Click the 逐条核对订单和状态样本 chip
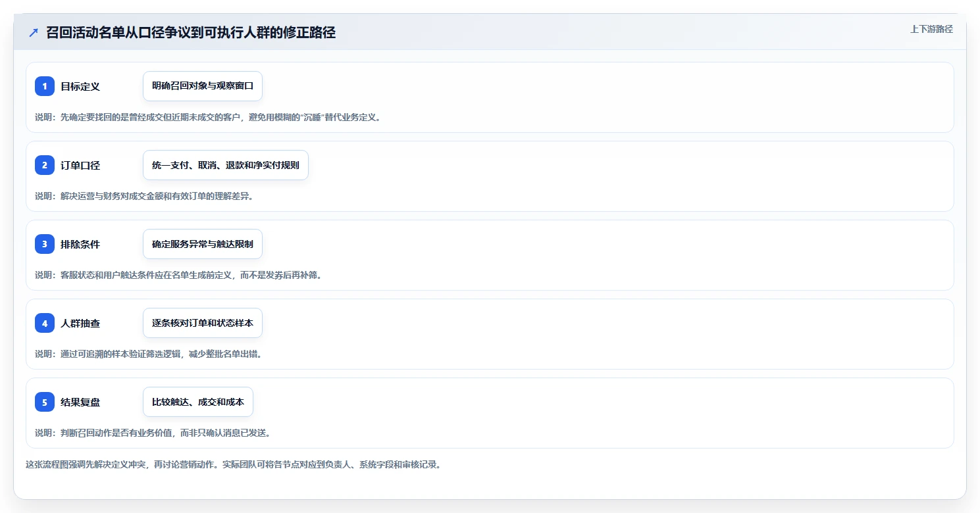The image size is (980, 513). point(203,323)
